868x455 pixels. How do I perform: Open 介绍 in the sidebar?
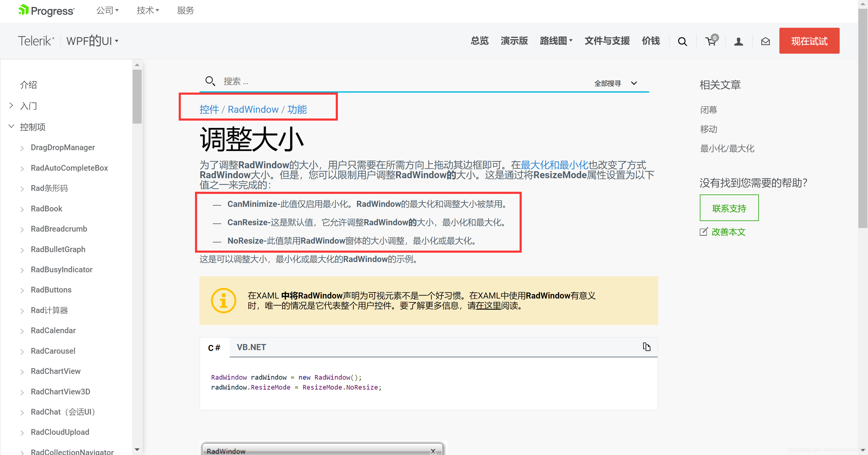coord(28,85)
